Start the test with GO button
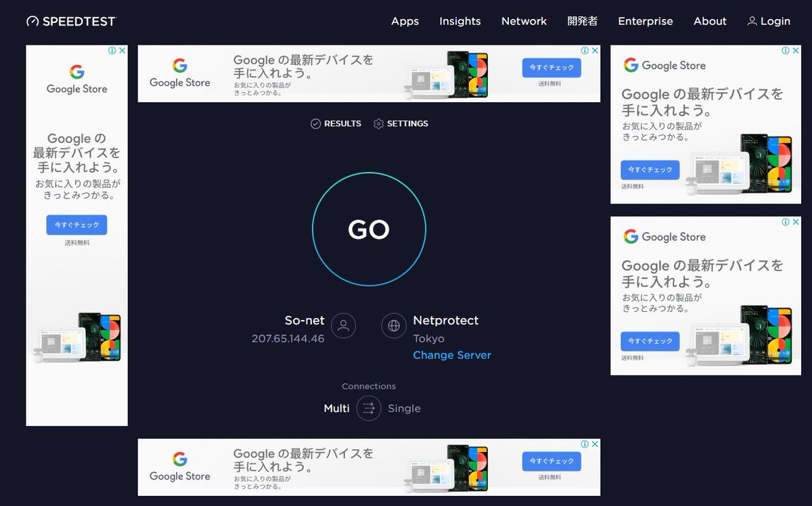812x506 pixels. point(369,229)
